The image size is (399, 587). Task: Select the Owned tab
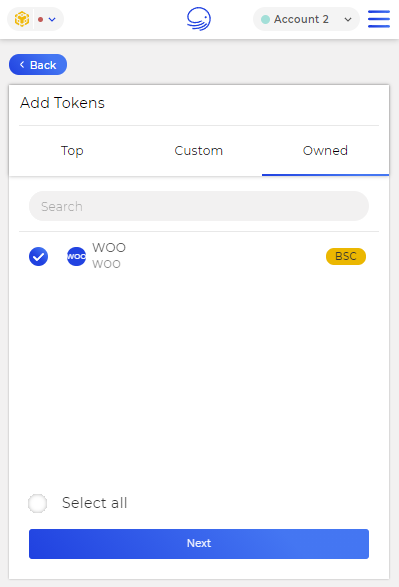pos(325,150)
